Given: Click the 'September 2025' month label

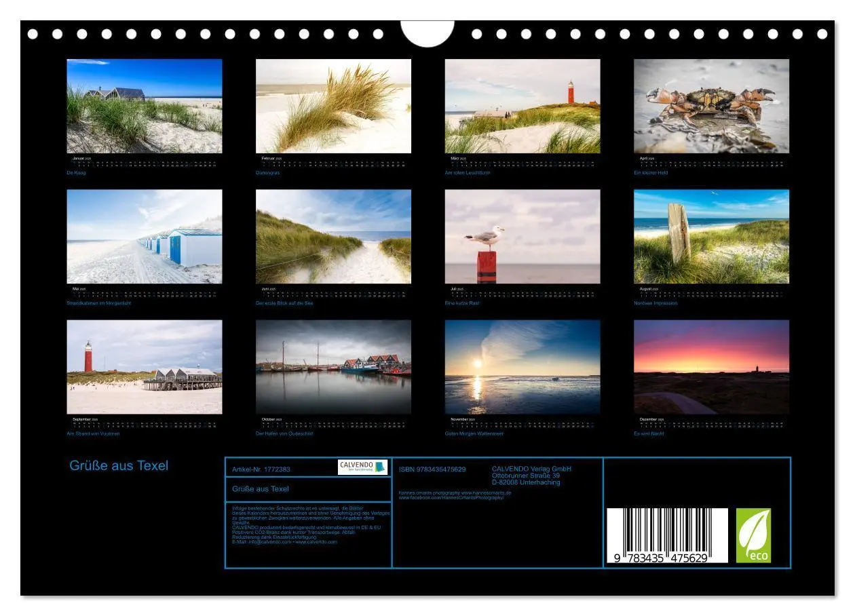Looking at the screenshot, I should pyautogui.click(x=85, y=419).
